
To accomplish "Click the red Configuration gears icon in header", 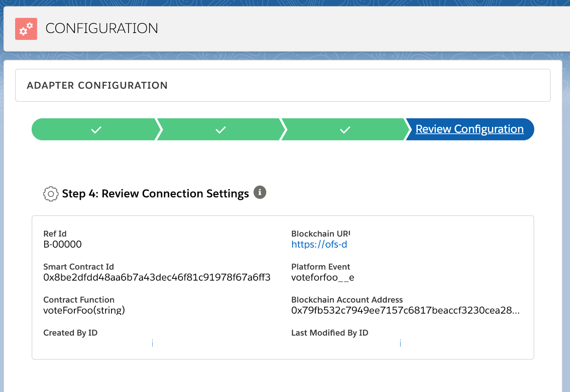I will click(x=26, y=29).
